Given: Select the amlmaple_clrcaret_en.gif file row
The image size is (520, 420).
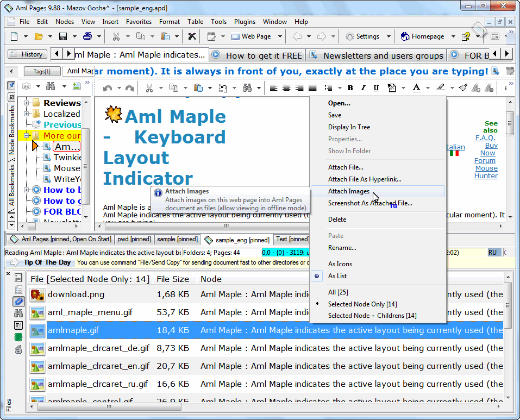Looking at the screenshot, I should (266, 366).
